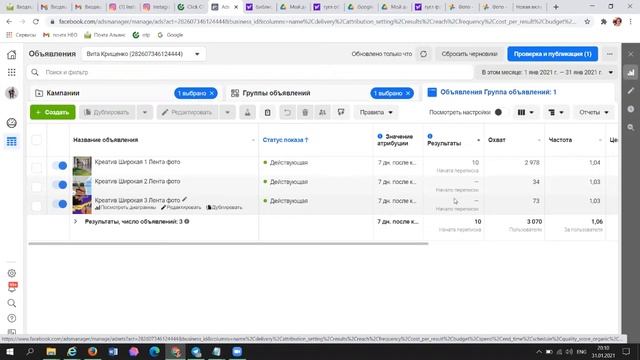
Task: Open the browser extensions puzzle icon
Action: 604,22
